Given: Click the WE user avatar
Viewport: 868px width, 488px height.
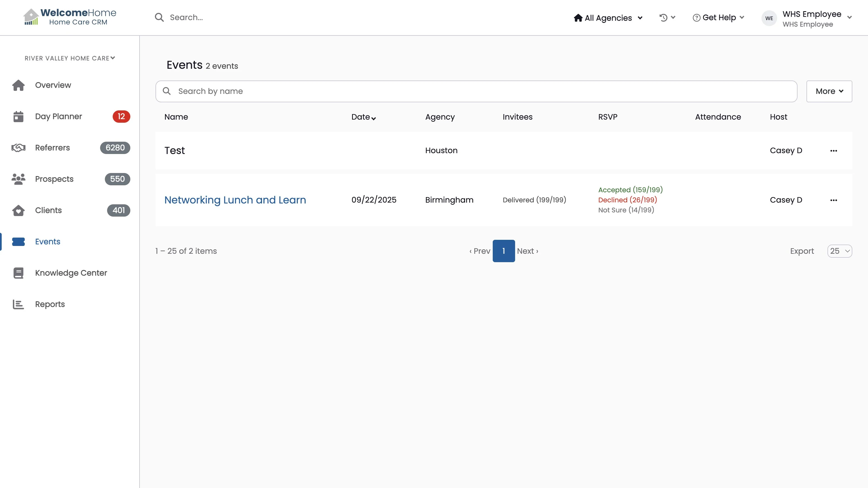Looking at the screenshot, I should (769, 18).
